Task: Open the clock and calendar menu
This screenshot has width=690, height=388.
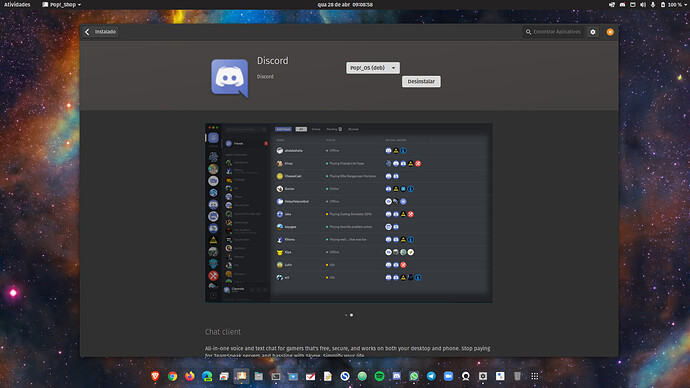Action: pyautogui.click(x=345, y=4)
